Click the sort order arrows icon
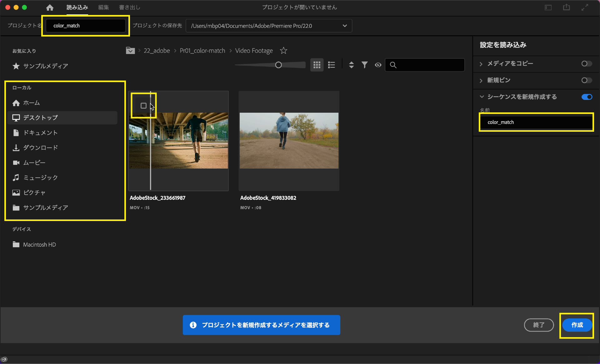600x364 pixels. coord(351,65)
